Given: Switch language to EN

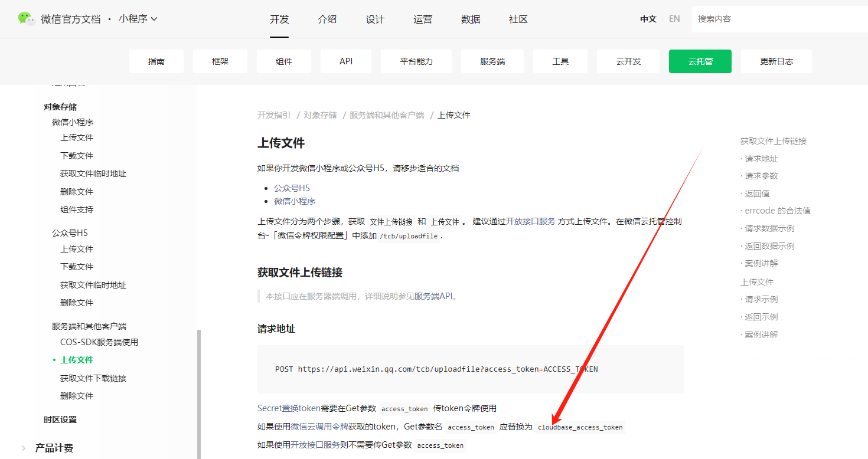Looking at the screenshot, I should pos(674,19).
